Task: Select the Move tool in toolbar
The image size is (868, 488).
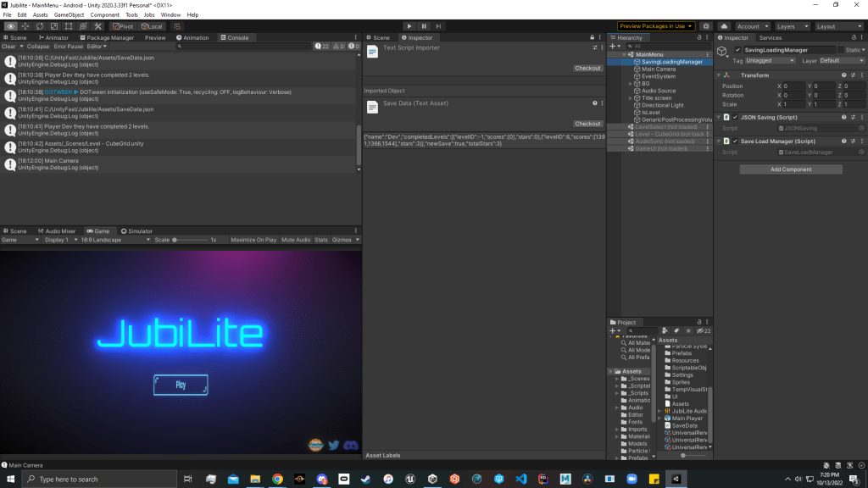Action: coord(25,26)
